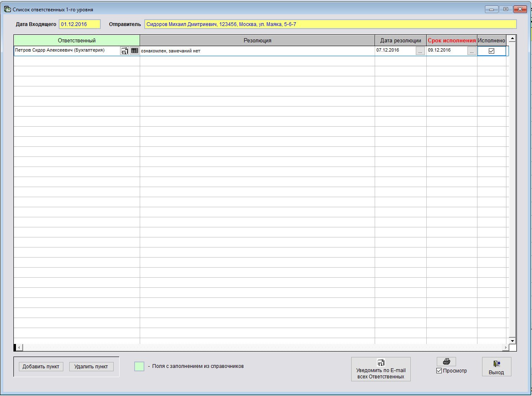Click Удалить пункт button
This screenshot has width=532, height=396.
tap(91, 367)
